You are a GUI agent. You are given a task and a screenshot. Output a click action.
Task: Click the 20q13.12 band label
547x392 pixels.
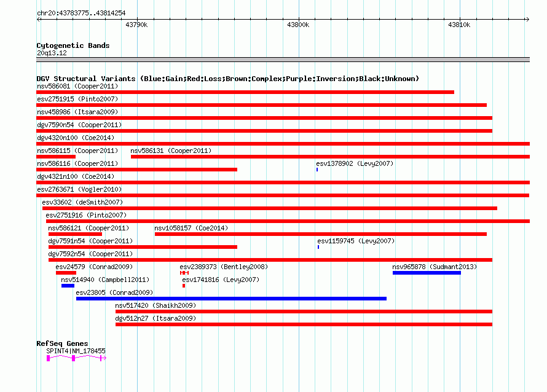coord(52,53)
